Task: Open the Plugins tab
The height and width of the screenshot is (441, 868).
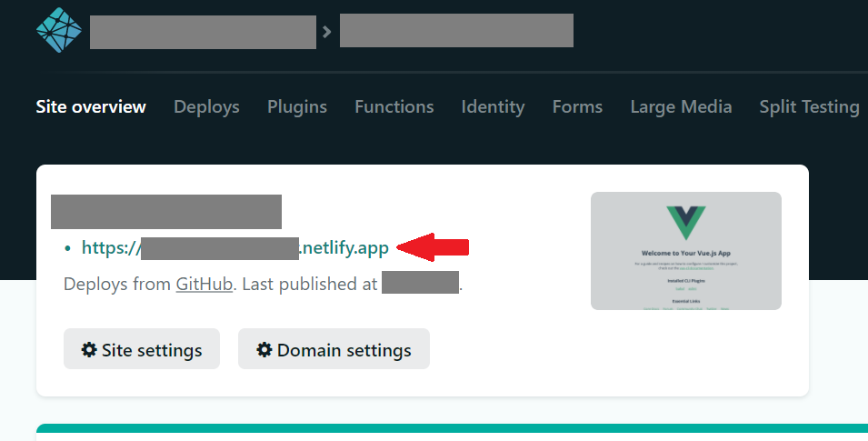Action: [297, 106]
